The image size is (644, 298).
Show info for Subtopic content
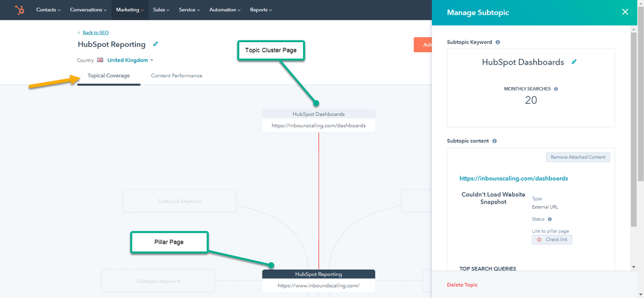[x=495, y=141]
